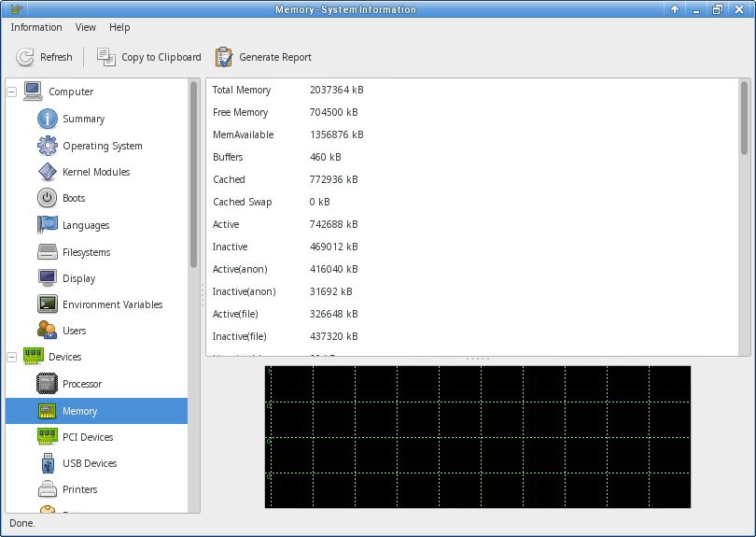
Task: Click the sidebar tree vertical scrollbar
Action: pos(194,174)
